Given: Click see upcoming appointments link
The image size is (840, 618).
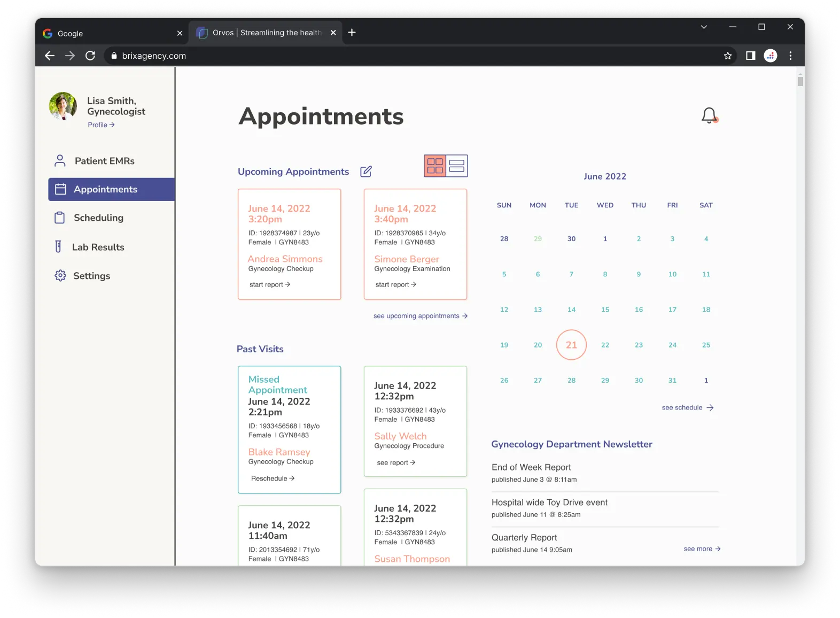Looking at the screenshot, I should click(421, 316).
